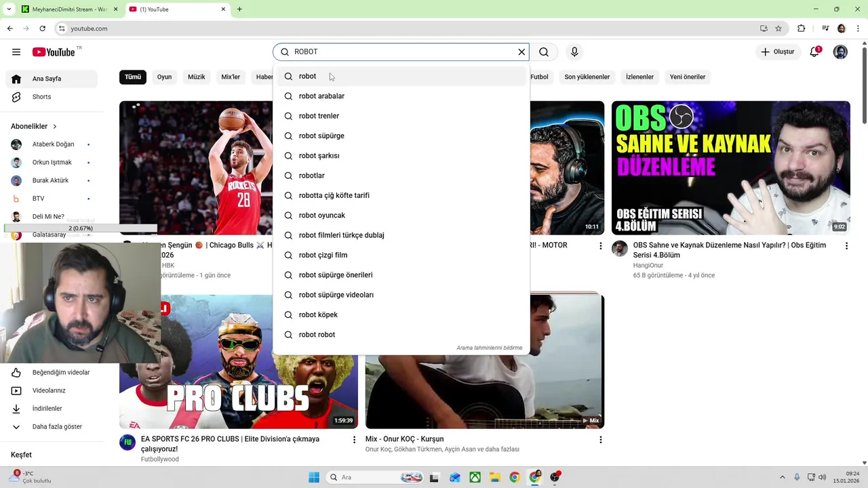The image size is (868, 488).
Task: Open more options for OBS video
Action: 846,246
